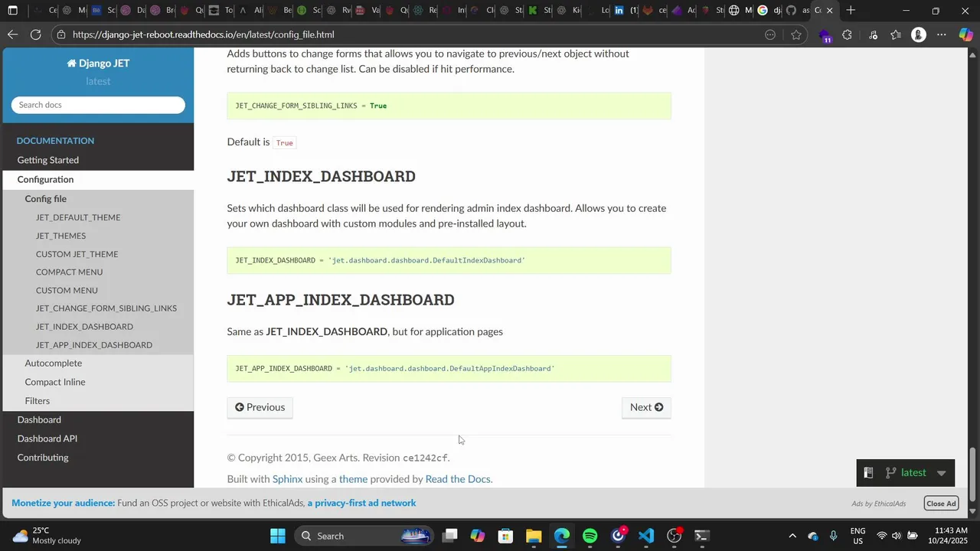Viewport: 980px width, 551px height.
Task: Open Terminal from taskbar
Action: click(702, 536)
